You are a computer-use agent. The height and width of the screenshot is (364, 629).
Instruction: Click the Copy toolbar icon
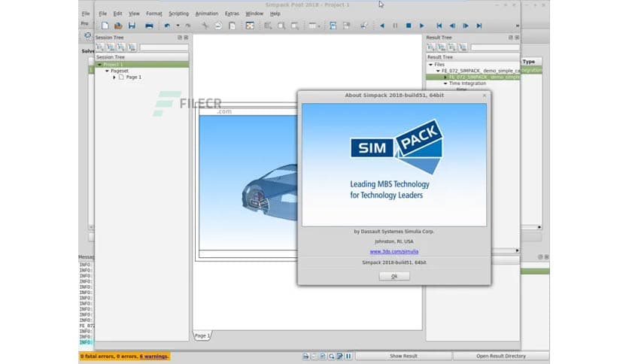click(218, 26)
